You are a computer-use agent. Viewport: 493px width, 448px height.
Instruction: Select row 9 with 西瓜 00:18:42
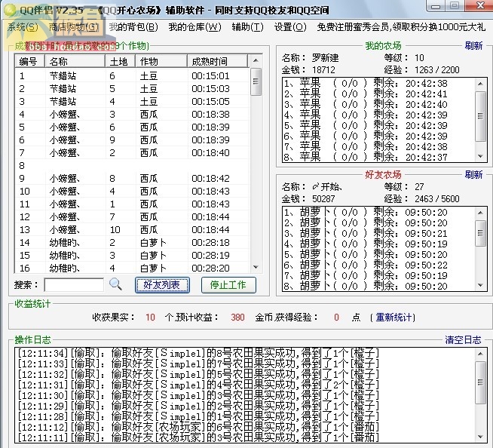click(x=132, y=179)
